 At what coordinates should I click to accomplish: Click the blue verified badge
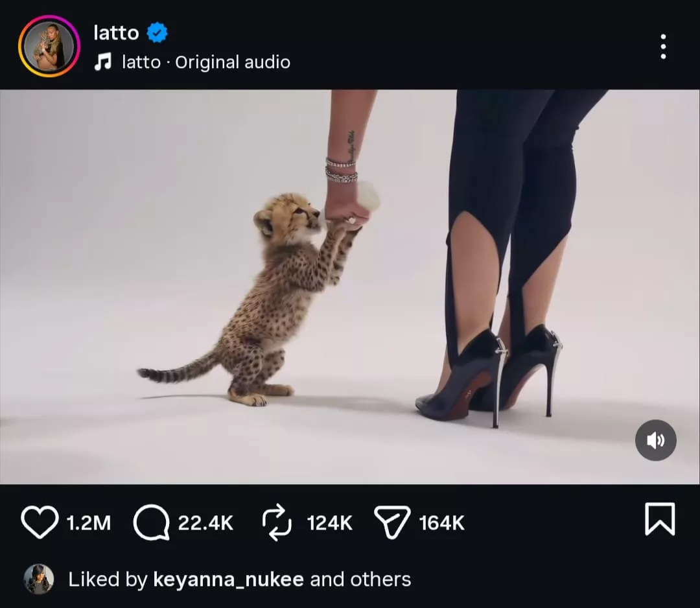[157, 32]
